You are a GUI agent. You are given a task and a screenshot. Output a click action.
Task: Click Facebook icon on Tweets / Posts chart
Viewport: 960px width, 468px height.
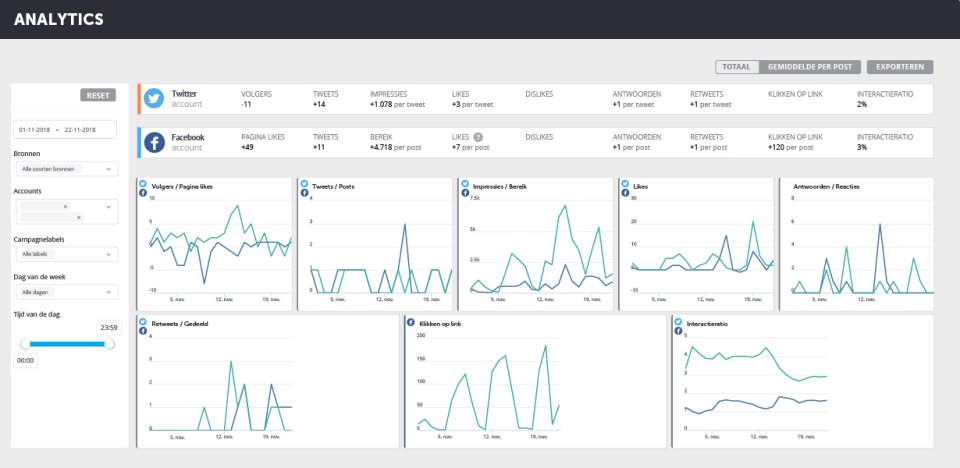pos(303,192)
